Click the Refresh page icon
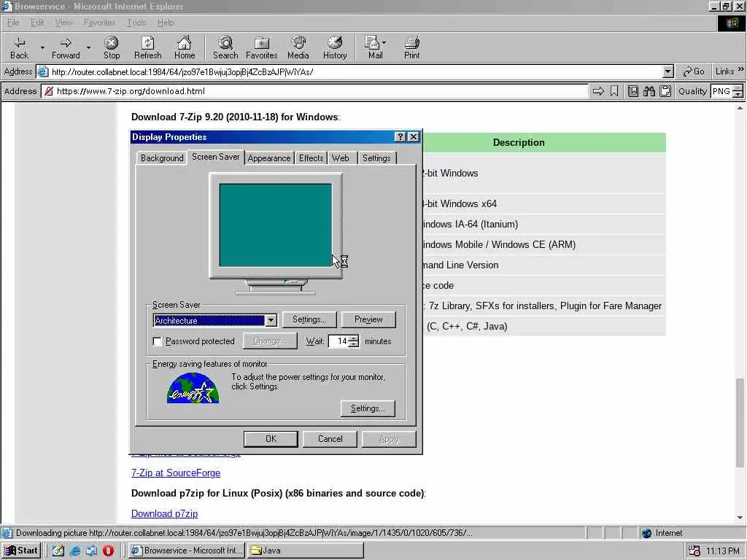This screenshot has width=747, height=560. 147,43
